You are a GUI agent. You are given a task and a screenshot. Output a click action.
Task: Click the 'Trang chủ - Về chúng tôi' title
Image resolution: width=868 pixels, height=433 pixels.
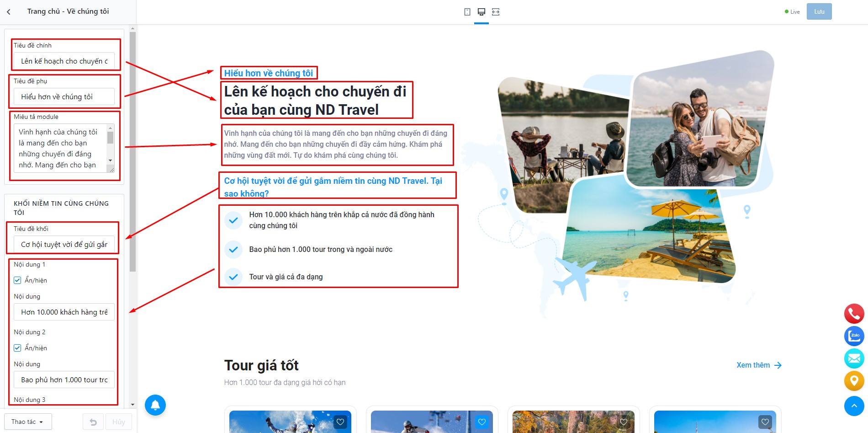pos(68,11)
